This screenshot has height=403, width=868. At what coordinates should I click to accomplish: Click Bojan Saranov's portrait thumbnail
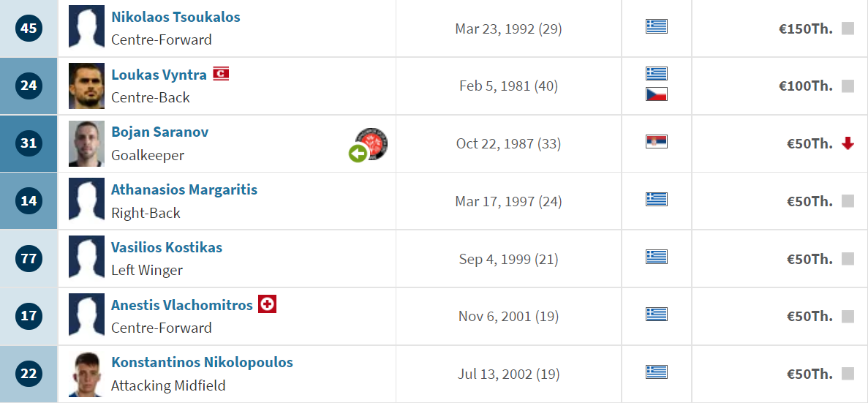coord(86,143)
